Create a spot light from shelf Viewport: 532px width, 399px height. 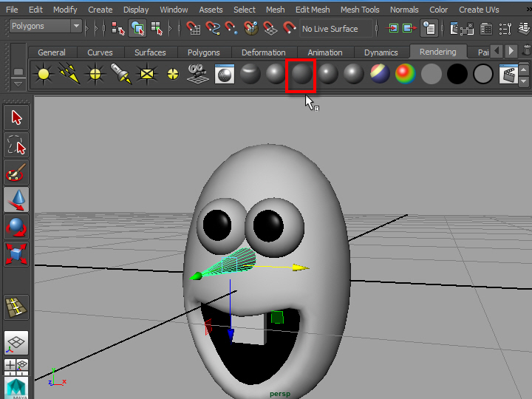tap(120, 74)
